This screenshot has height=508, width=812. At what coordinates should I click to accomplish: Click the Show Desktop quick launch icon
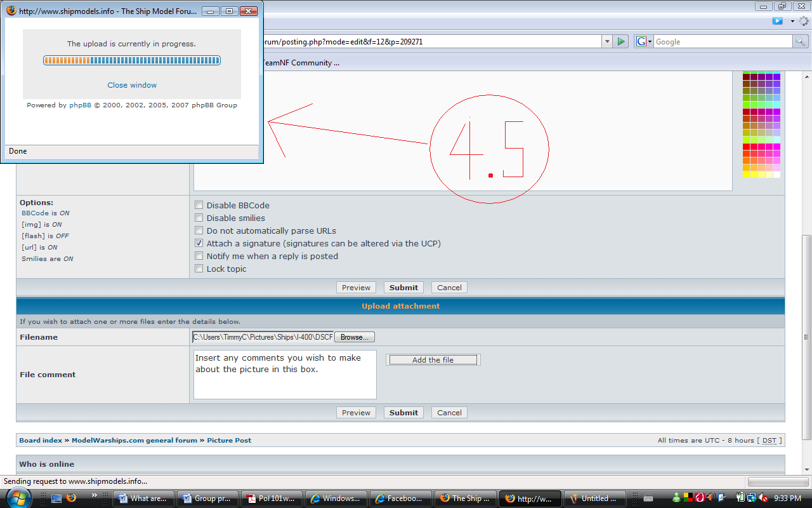pyautogui.click(x=56, y=498)
